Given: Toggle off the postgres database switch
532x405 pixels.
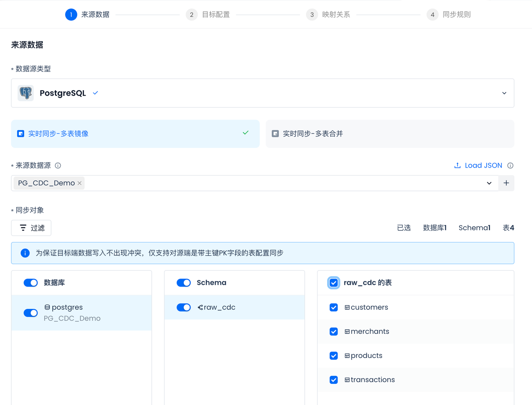Looking at the screenshot, I should tap(31, 313).
